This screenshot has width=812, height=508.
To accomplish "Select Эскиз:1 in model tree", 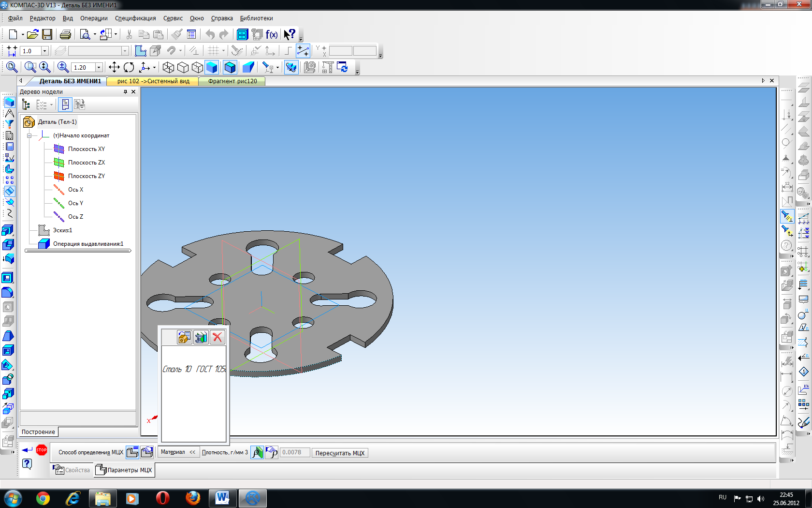I will 62,230.
